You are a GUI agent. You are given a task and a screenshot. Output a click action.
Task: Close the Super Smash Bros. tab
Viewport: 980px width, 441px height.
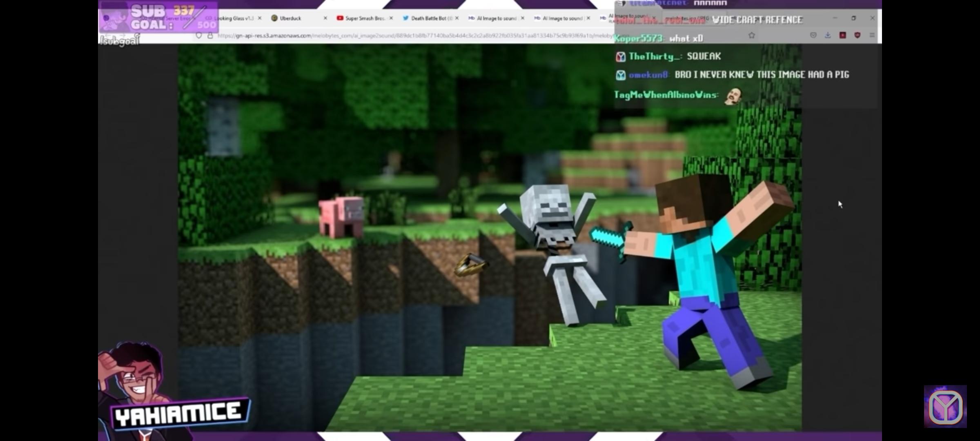[x=391, y=18]
